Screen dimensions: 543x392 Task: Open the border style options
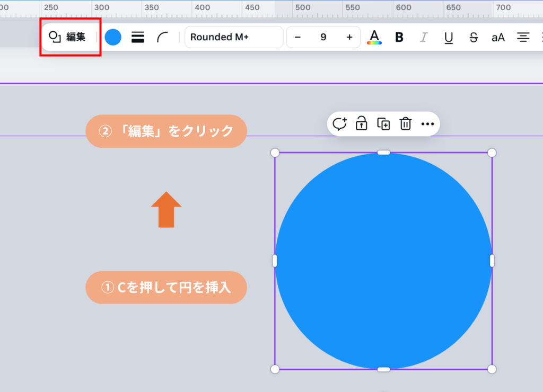pyautogui.click(x=138, y=37)
